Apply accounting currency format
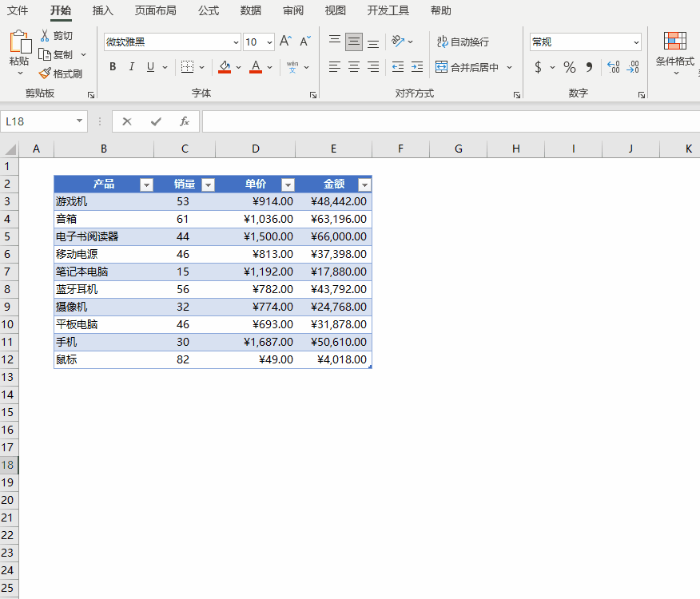Screen dimensions: 700x599 [x=539, y=67]
